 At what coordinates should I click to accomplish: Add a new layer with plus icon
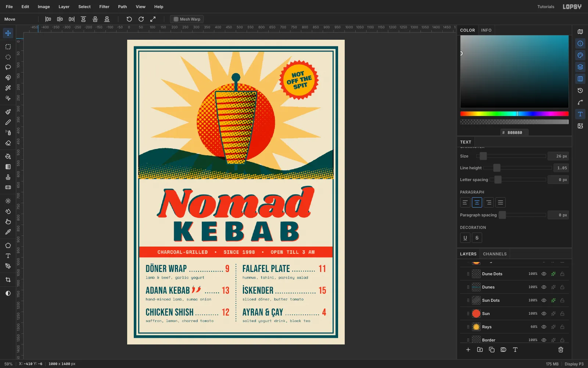(468, 350)
